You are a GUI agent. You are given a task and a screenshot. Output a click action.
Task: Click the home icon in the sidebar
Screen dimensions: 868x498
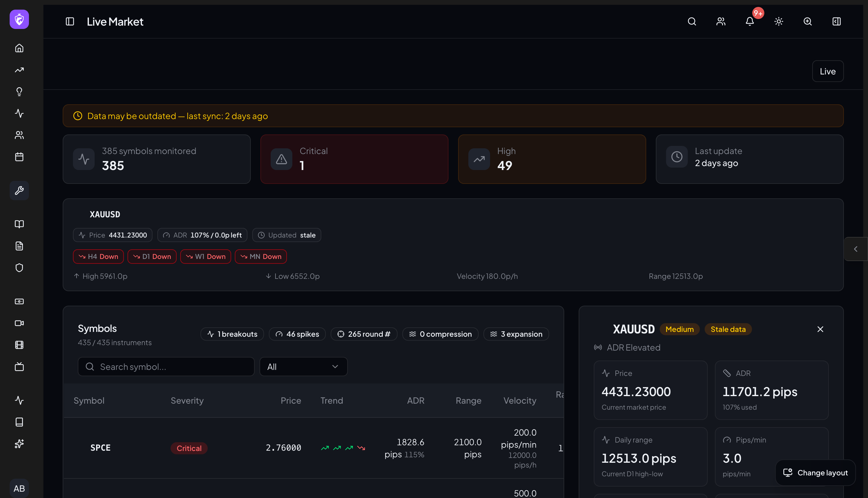19,48
